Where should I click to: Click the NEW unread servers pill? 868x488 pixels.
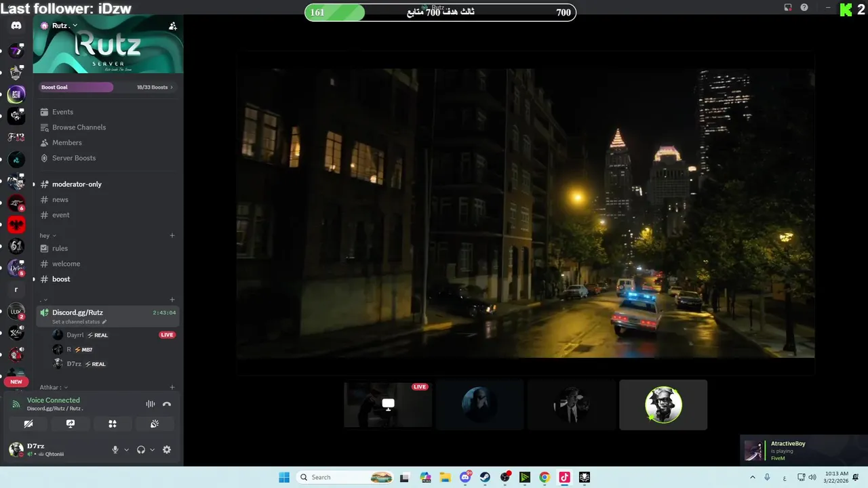pyautogui.click(x=16, y=382)
